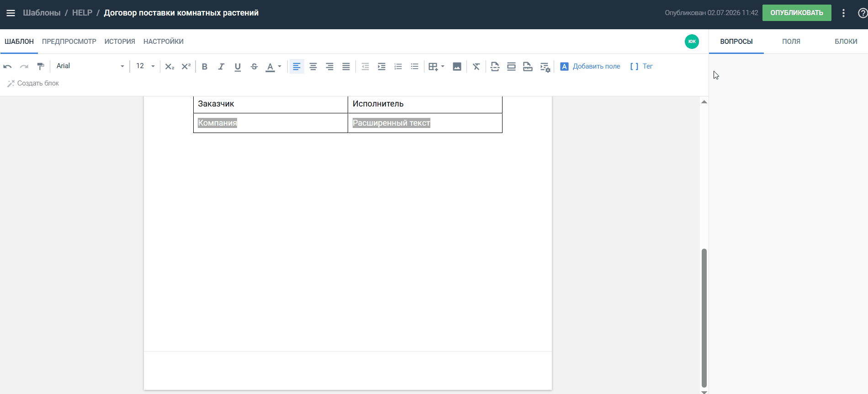Toggle italic formatting
Viewport: 868px width, 394px height.
click(x=221, y=67)
